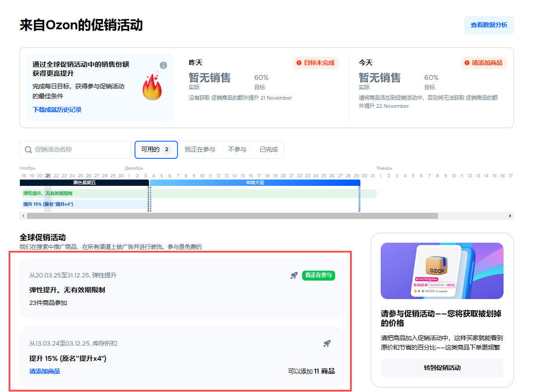
Task: Select the 年终大促 bar in the timeline
Action: tap(255, 183)
